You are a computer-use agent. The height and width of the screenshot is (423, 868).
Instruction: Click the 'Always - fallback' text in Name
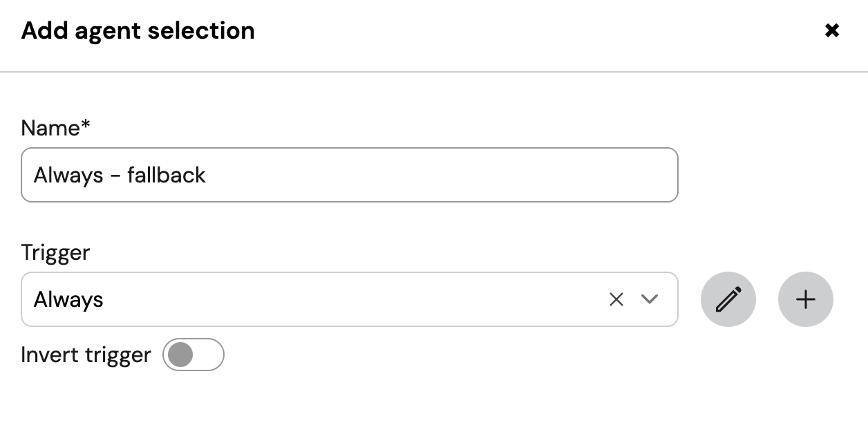pyautogui.click(x=120, y=175)
